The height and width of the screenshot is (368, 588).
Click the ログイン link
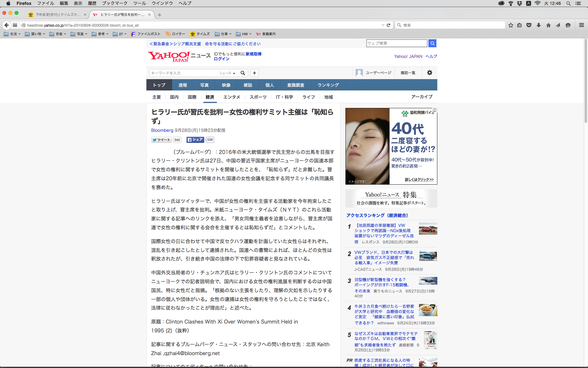pos(221,59)
